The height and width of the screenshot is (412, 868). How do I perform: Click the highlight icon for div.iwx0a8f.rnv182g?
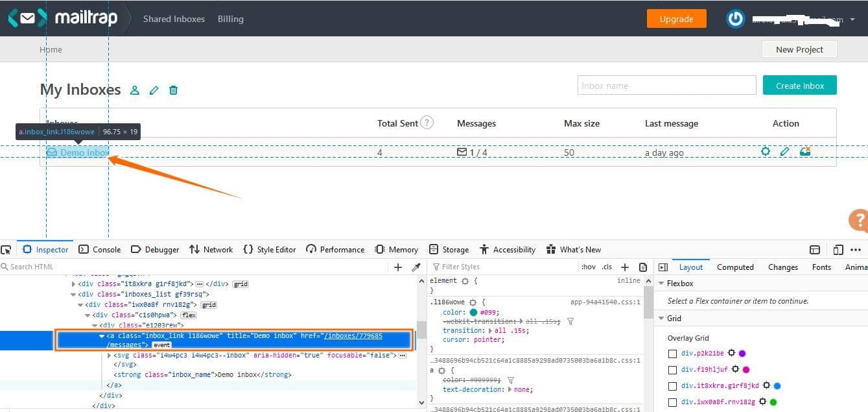point(762,402)
